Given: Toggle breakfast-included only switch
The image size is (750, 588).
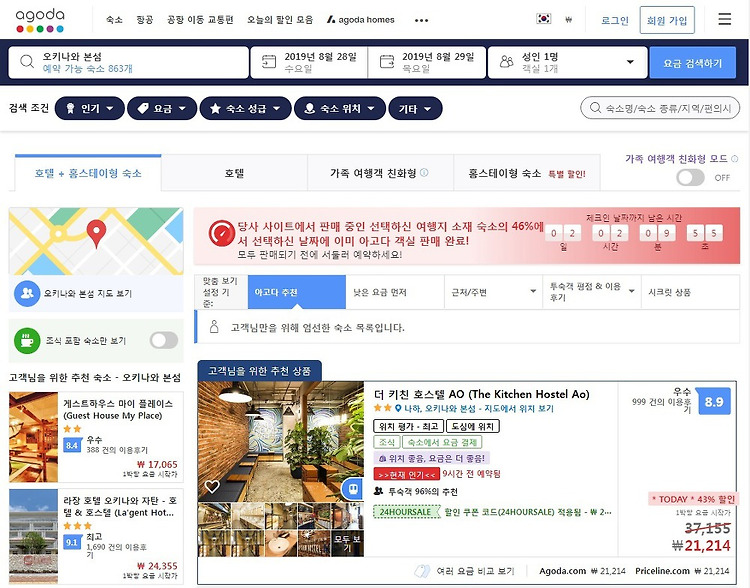Looking at the screenshot, I should (164, 341).
